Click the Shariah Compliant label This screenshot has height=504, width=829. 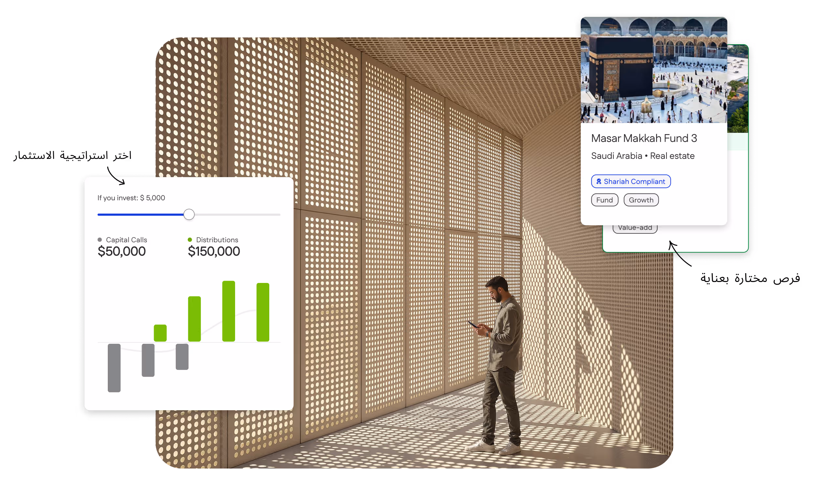click(x=634, y=181)
